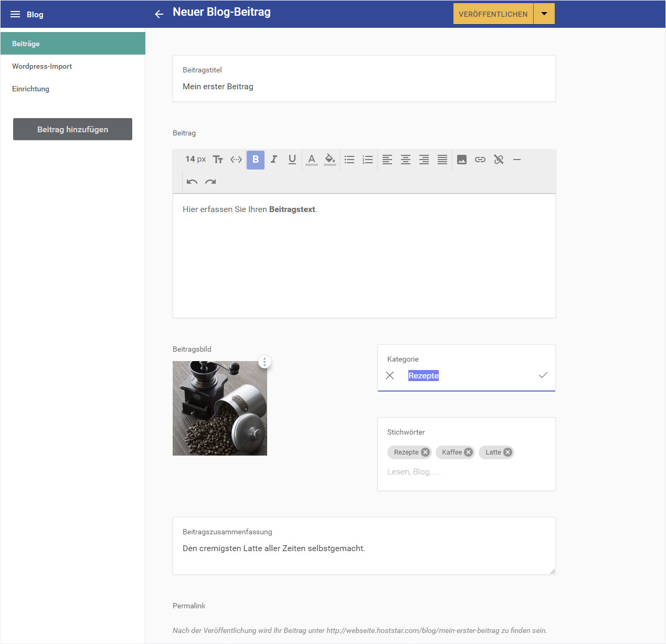Viewport: 666px width, 644px height.
Task: Go back with the arrow icon
Action: (159, 14)
